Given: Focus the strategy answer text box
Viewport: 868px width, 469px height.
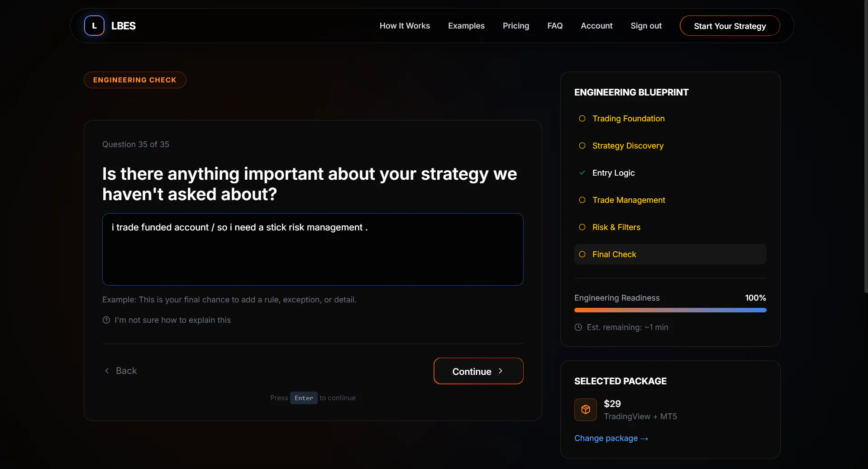Looking at the screenshot, I should point(313,249).
